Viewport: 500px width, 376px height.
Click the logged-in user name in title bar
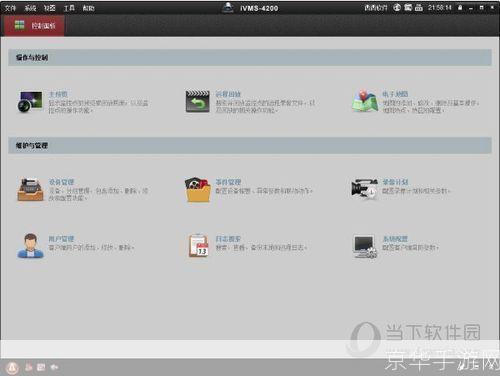point(376,7)
